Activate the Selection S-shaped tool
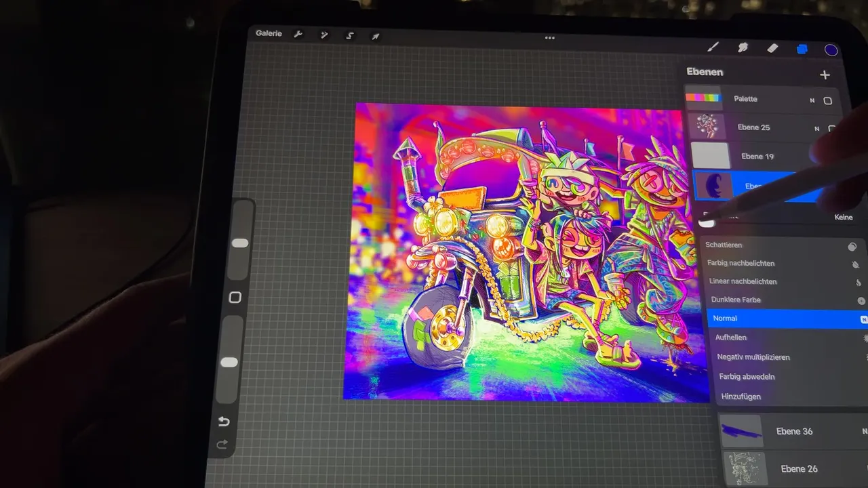868x488 pixels. [x=350, y=35]
